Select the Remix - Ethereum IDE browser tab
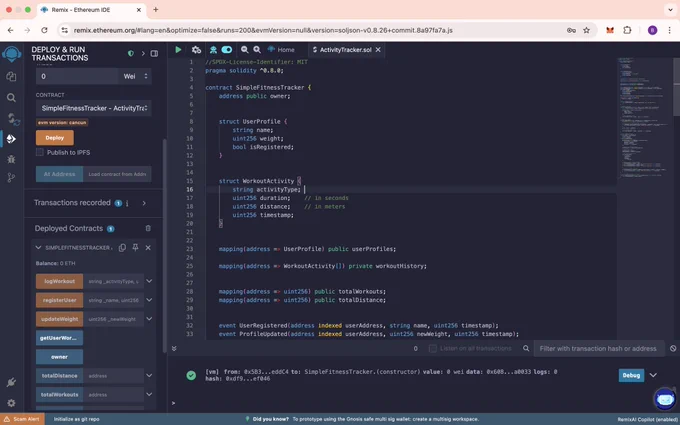Viewport: 680px width, 425px height. click(91, 10)
